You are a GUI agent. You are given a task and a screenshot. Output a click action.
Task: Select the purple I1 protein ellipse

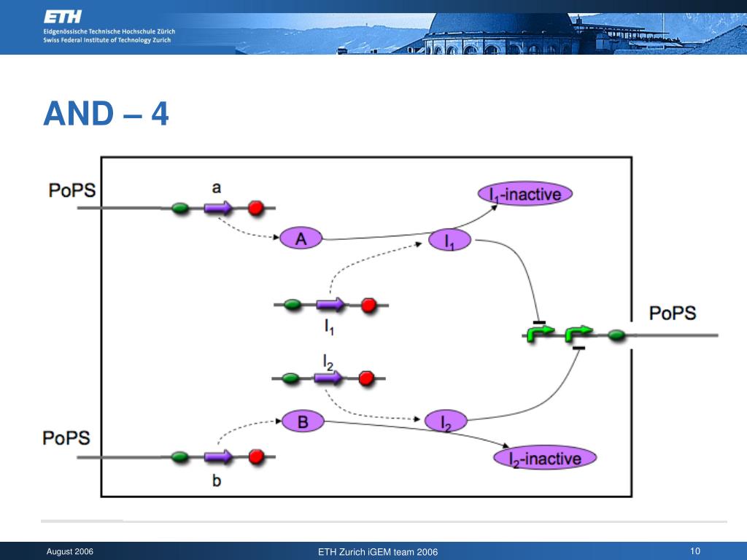tap(449, 240)
